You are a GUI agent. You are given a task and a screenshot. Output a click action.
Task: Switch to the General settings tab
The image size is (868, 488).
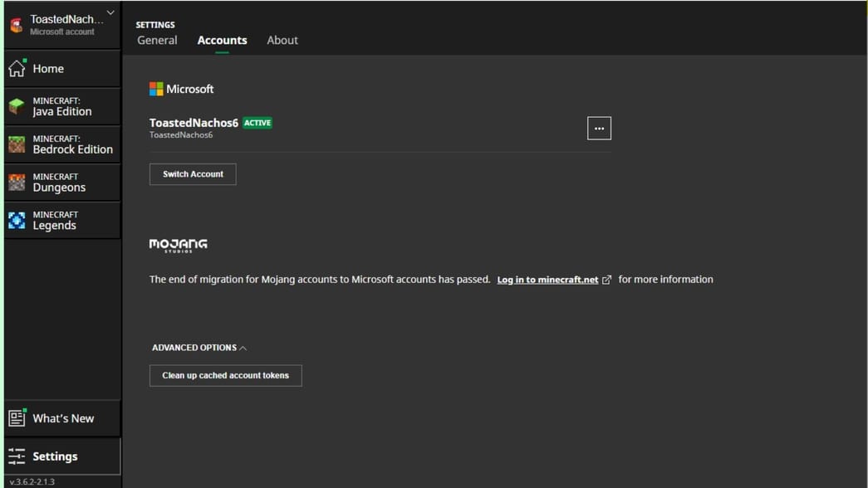click(x=157, y=40)
